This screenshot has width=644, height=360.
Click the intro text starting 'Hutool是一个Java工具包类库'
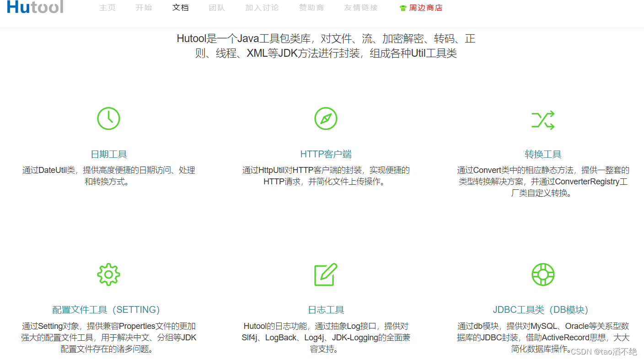pyautogui.click(x=326, y=46)
